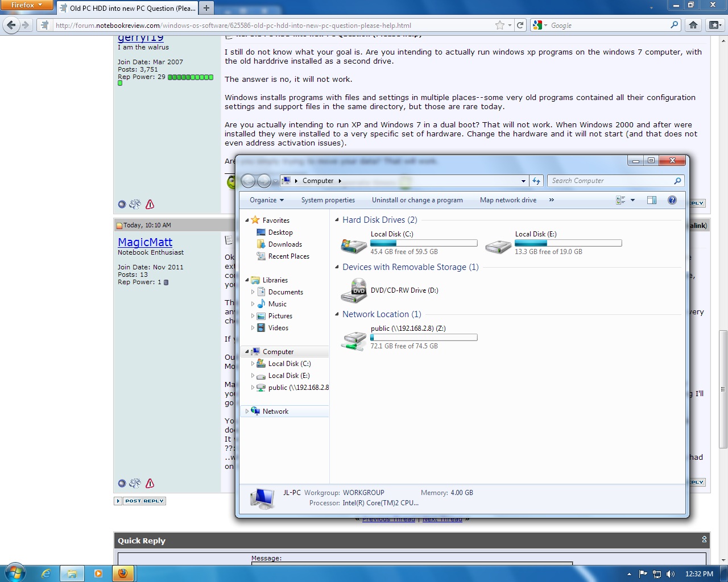The image size is (728, 582).
Task: Select the Old PC HDD Firefox tab
Action: coord(127,8)
